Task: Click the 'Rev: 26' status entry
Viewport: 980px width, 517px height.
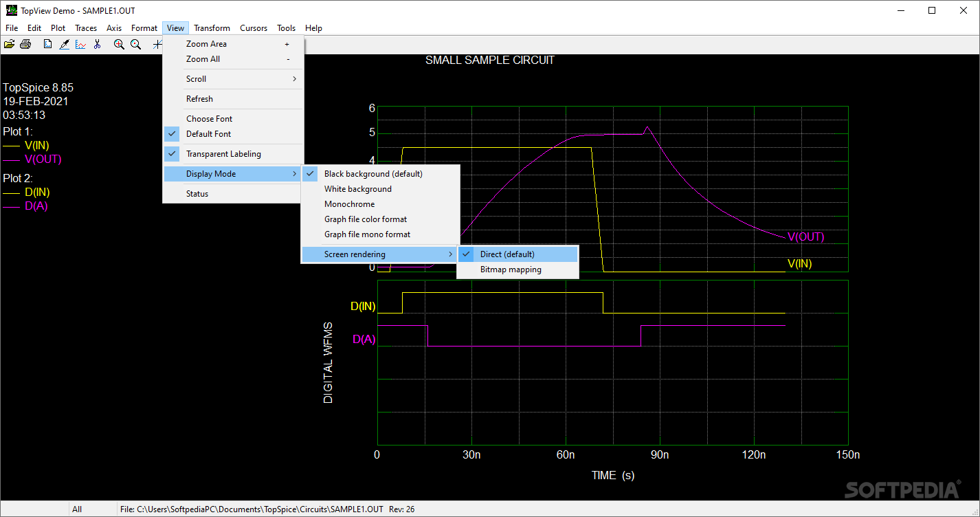Action: coord(402,509)
